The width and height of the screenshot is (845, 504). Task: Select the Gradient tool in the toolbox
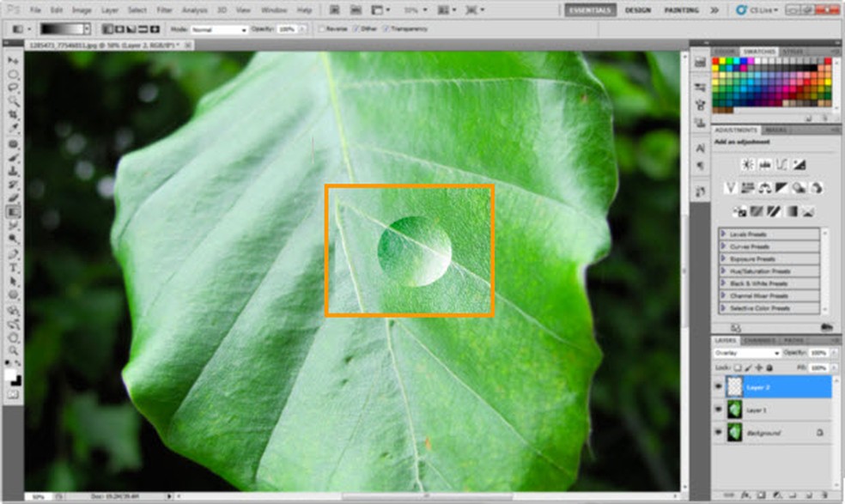point(14,211)
